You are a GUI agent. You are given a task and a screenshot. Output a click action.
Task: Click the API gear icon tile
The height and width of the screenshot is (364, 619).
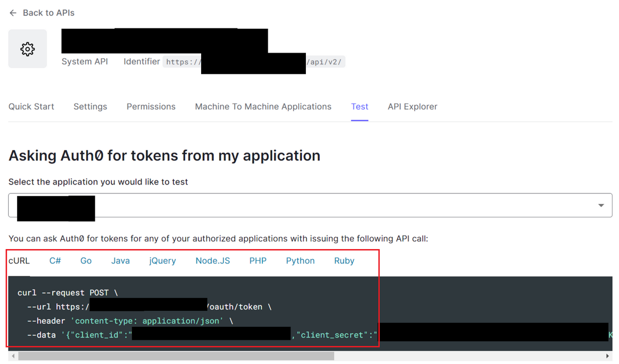click(x=27, y=49)
